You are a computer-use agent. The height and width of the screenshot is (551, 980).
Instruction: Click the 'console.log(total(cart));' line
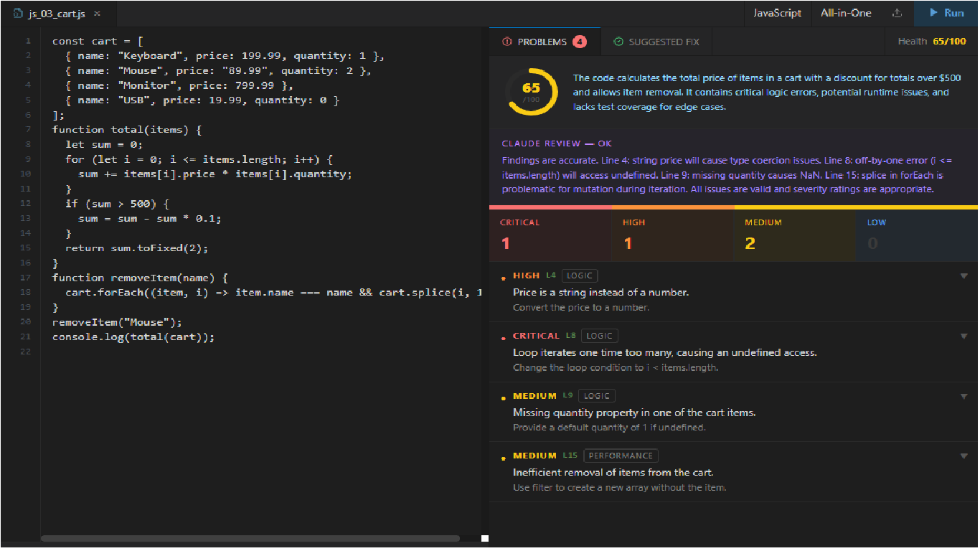[x=133, y=337]
